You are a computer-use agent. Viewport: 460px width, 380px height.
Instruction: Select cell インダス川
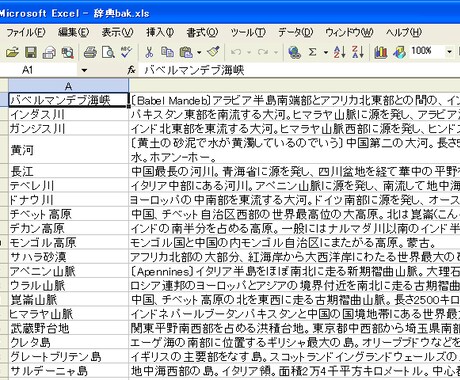click(68, 114)
